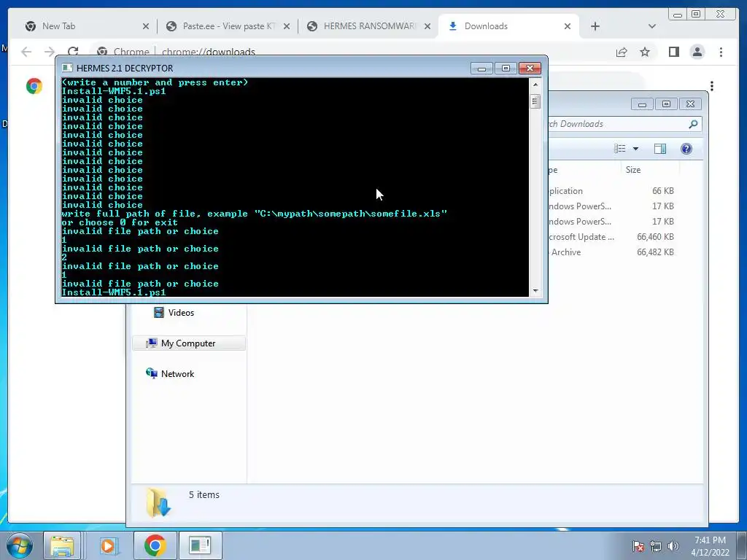Open Windows Explorer from the taskbar

coord(62,545)
